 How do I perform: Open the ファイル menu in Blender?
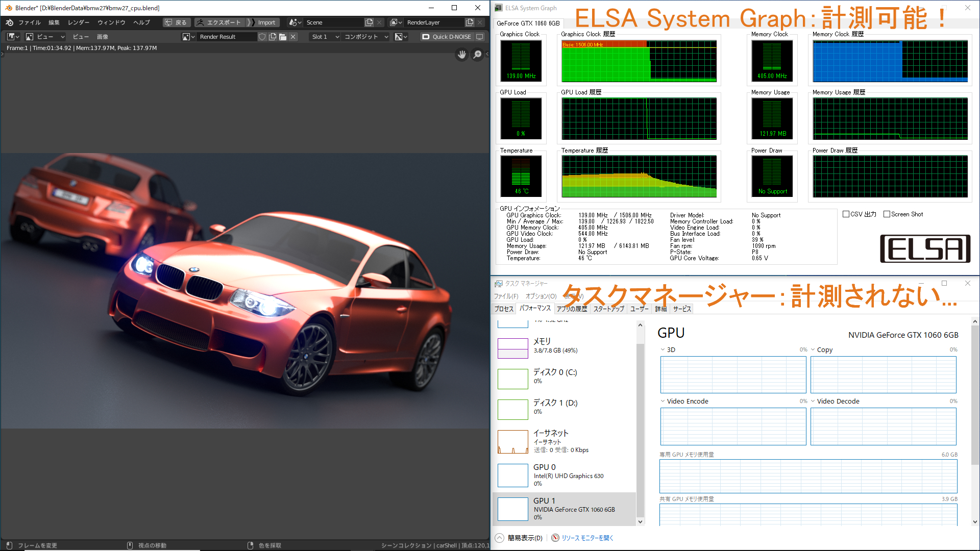(29, 22)
